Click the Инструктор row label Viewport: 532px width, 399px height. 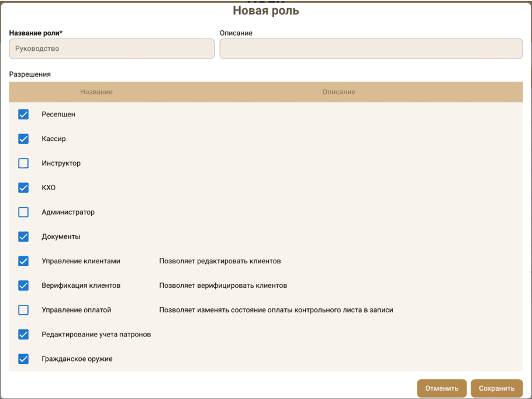coord(61,164)
